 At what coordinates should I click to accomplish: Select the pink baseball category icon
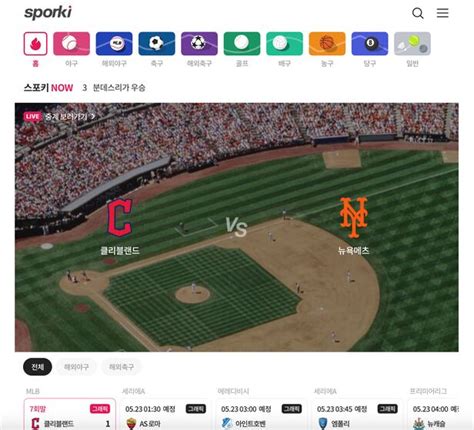click(x=71, y=44)
